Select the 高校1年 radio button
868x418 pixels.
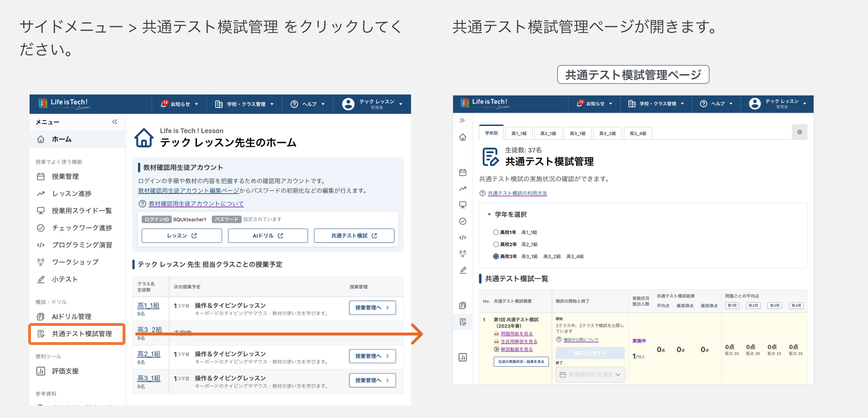point(496,232)
